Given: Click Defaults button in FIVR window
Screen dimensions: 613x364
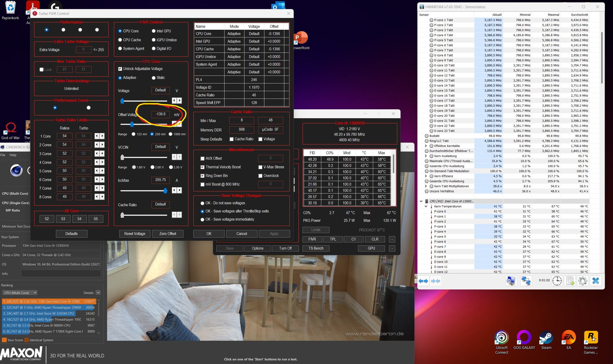Looking at the screenshot, I should (72, 234).
